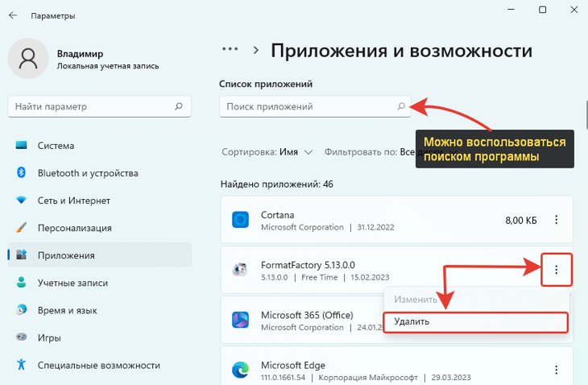This screenshot has height=385, width=588.
Task: Click the vertical scrollbar on right edge
Action: [x=586, y=114]
